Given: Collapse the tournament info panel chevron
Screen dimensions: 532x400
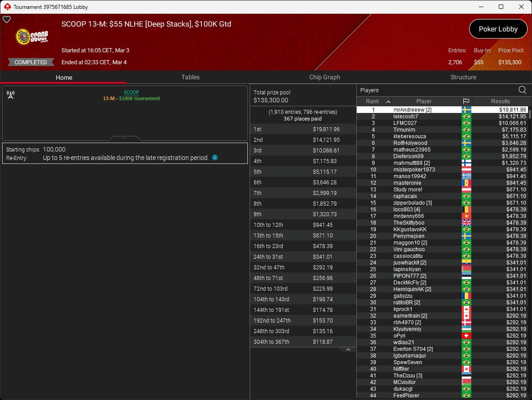Looking at the screenshot, I should tap(125, 138).
